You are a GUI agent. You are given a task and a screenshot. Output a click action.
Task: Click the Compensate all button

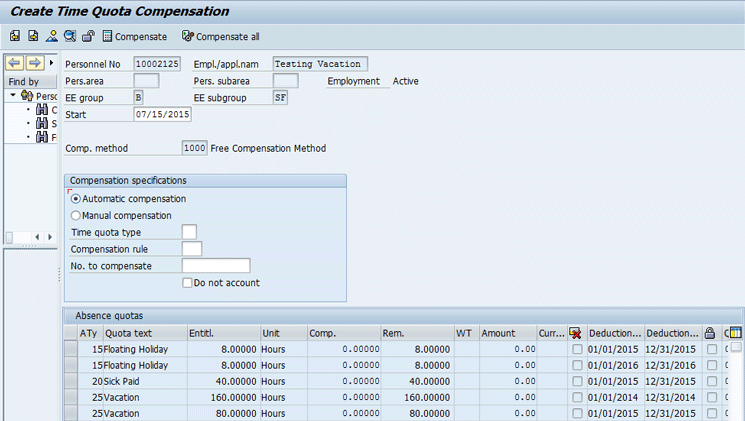coord(221,37)
